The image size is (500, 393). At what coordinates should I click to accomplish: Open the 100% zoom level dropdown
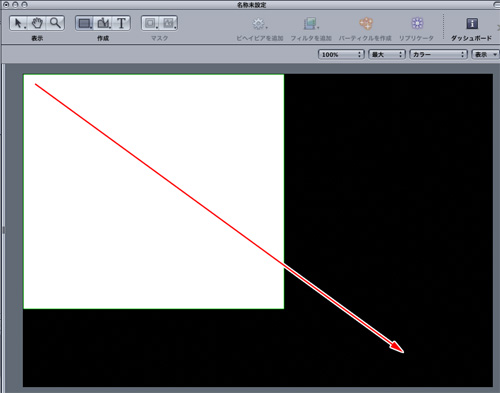pos(341,54)
